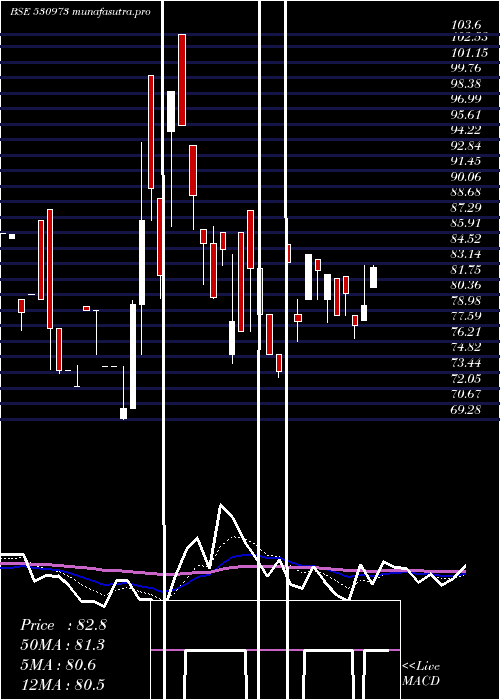500x700 pixels.
Task: Click the 80.36 price axis label
Action: click(466, 285)
